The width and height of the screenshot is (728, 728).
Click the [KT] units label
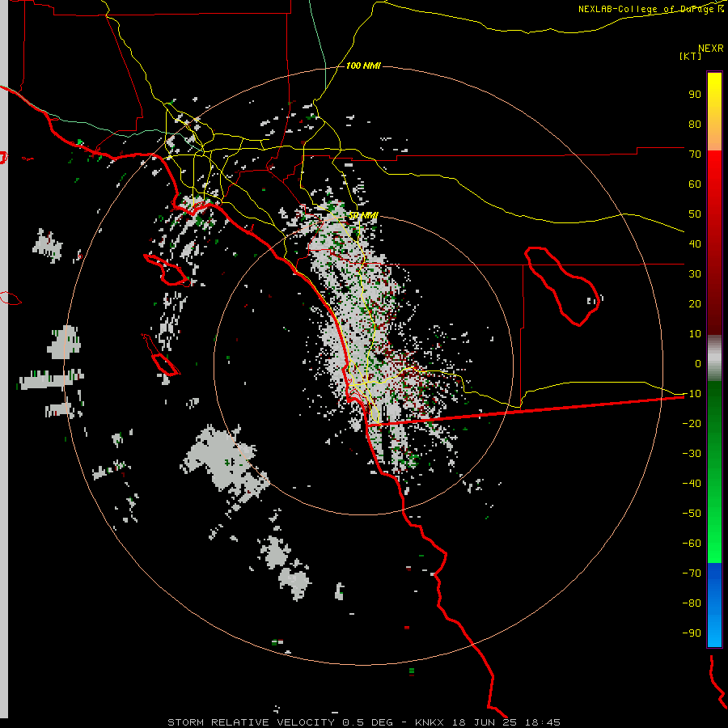pyautogui.click(x=691, y=56)
